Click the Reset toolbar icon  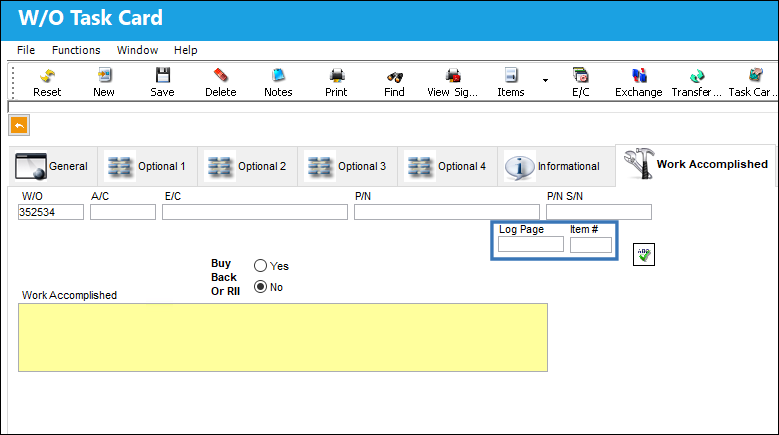pos(47,82)
